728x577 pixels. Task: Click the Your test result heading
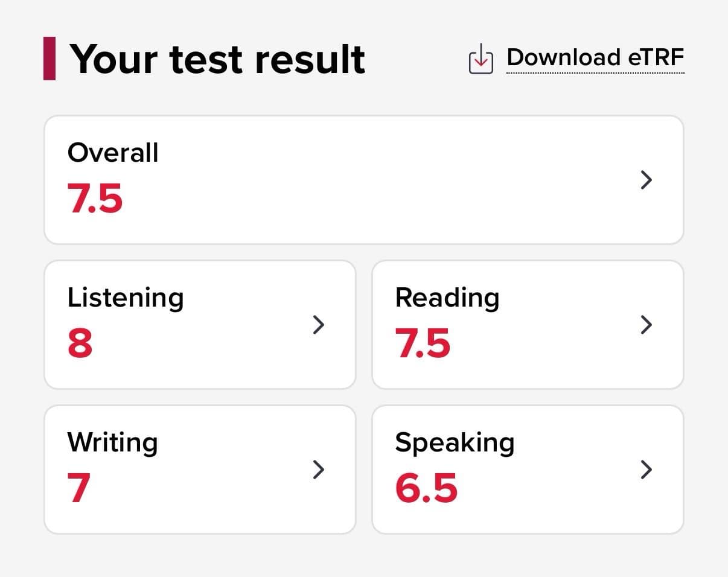pyautogui.click(x=218, y=59)
